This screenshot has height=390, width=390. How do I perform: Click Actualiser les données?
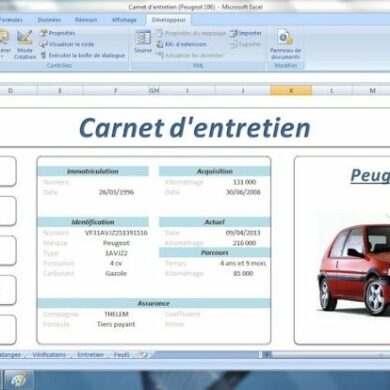[190, 55]
